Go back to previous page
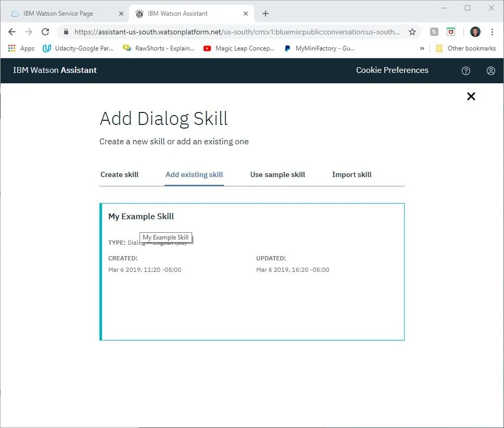The height and width of the screenshot is (428, 504). pos(12,32)
